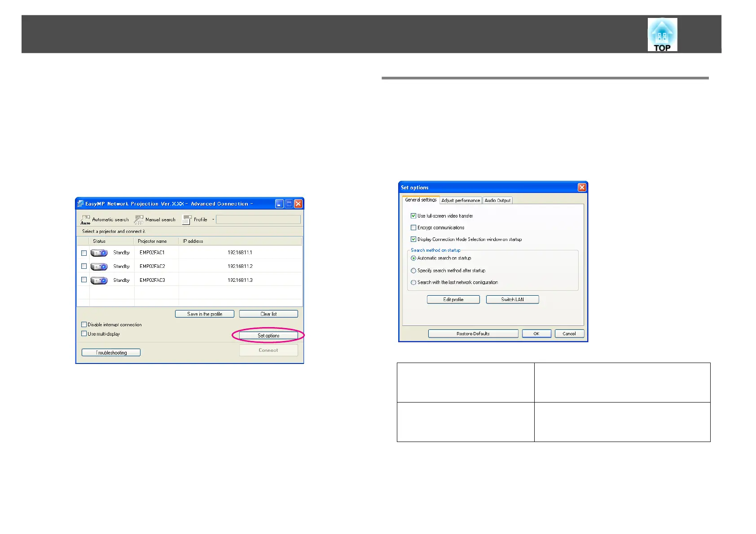Viewport: 756px width, 534px height.
Task: Check the EMP02FAC3 projector checkbox
Action: point(84,280)
